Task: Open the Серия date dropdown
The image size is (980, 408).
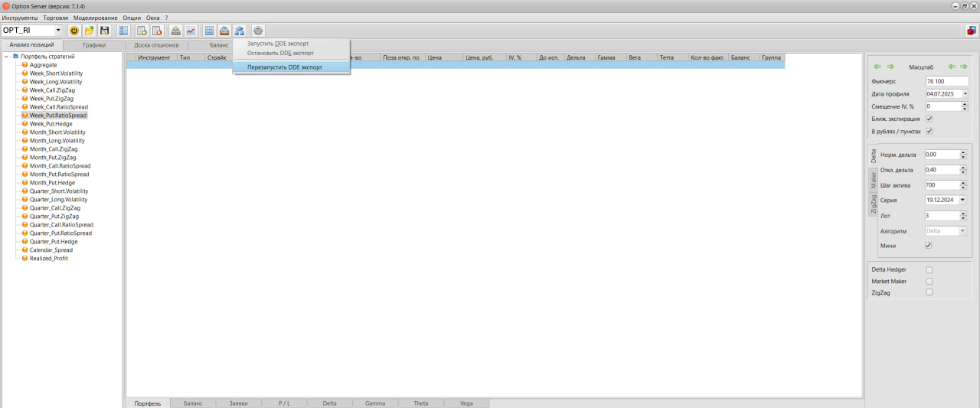Action: click(x=964, y=200)
